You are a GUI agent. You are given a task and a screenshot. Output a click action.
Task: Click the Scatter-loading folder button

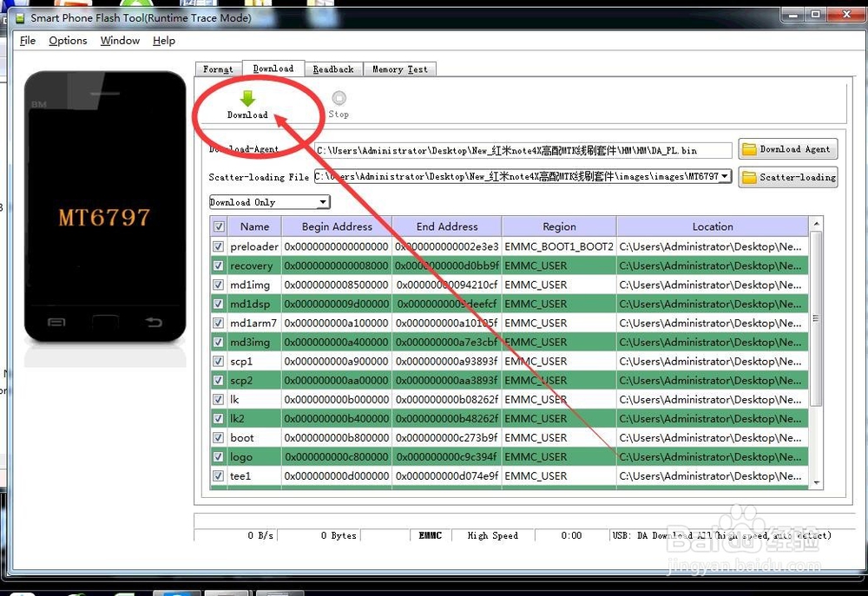click(x=788, y=177)
